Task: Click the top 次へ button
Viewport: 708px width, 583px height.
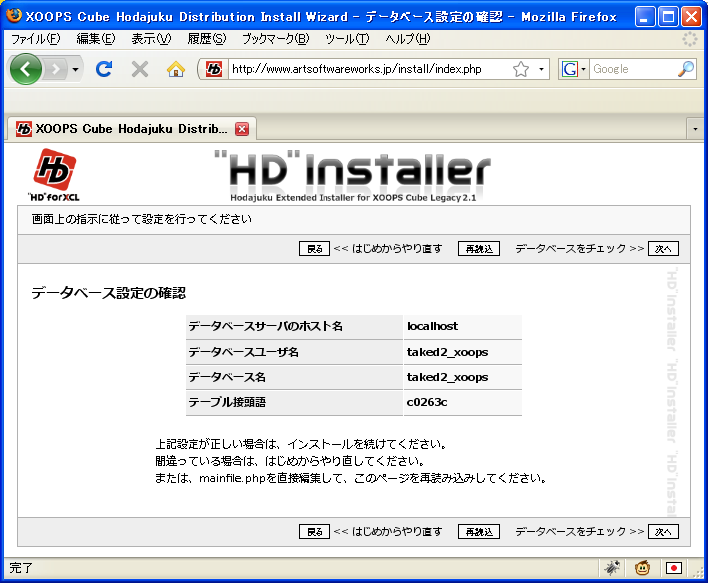Action: [x=663, y=249]
